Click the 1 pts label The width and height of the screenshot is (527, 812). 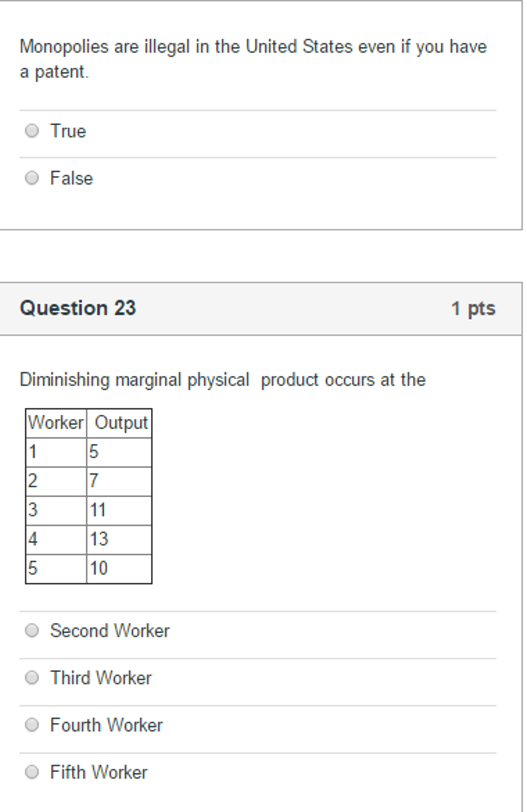coord(473,308)
